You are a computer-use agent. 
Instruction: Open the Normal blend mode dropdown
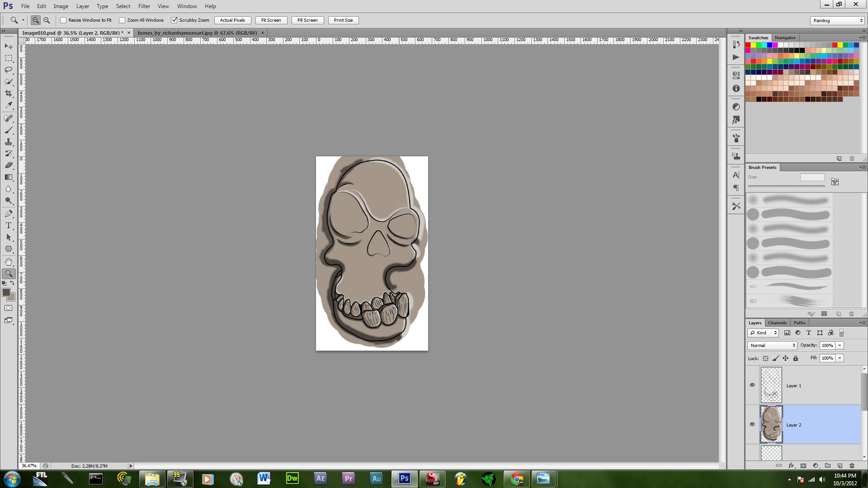click(x=772, y=346)
